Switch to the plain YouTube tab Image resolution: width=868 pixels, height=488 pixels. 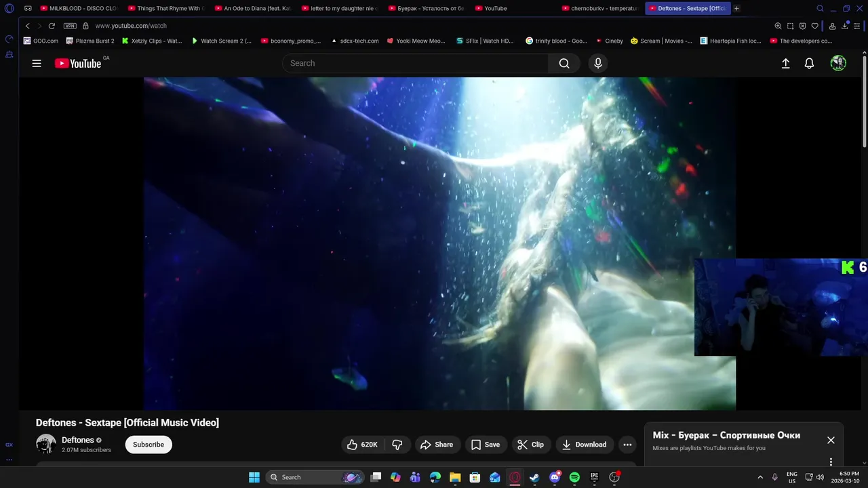click(x=513, y=8)
